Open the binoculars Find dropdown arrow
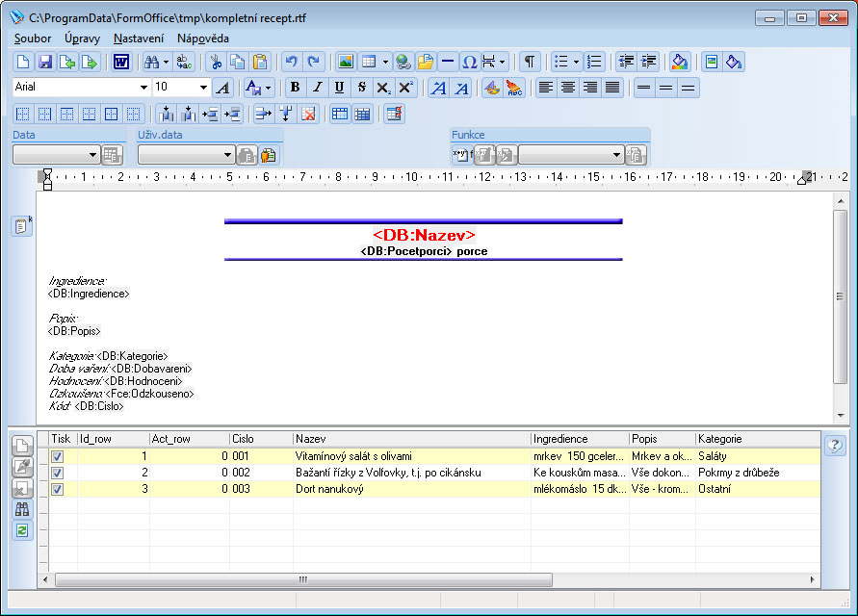The image size is (858, 616). tap(166, 62)
